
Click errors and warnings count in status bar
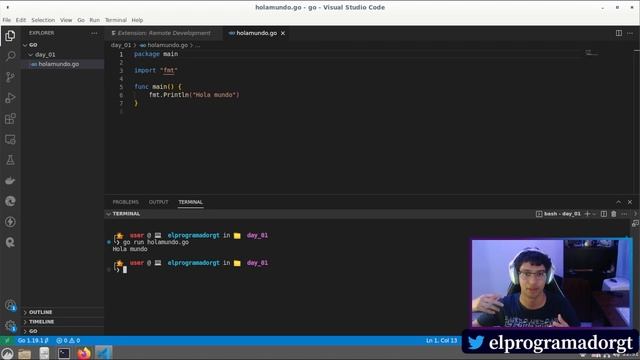coord(68,340)
